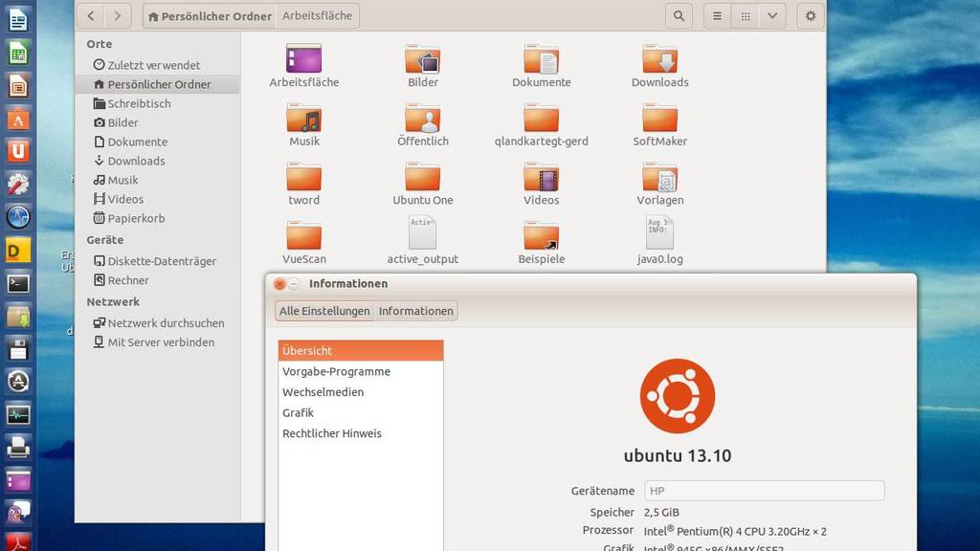Click the search magnifier in file manager toolbar
This screenshot has height=551, width=980.
[679, 16]
